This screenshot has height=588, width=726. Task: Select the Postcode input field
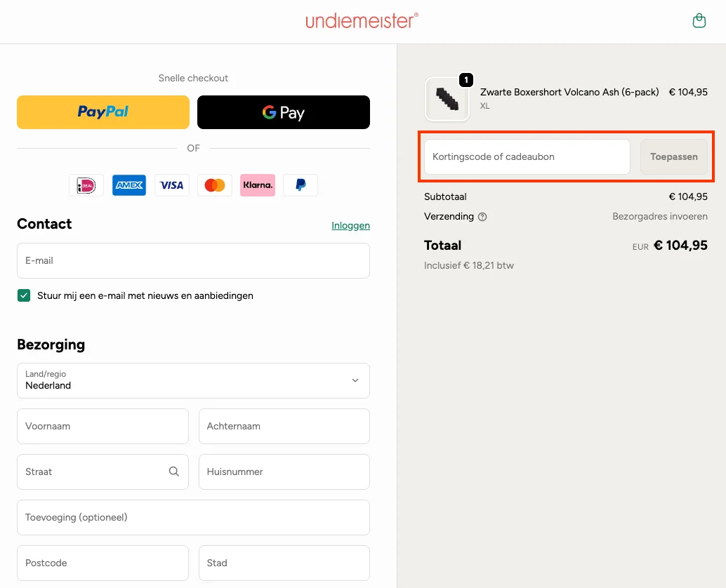point(103,563)
